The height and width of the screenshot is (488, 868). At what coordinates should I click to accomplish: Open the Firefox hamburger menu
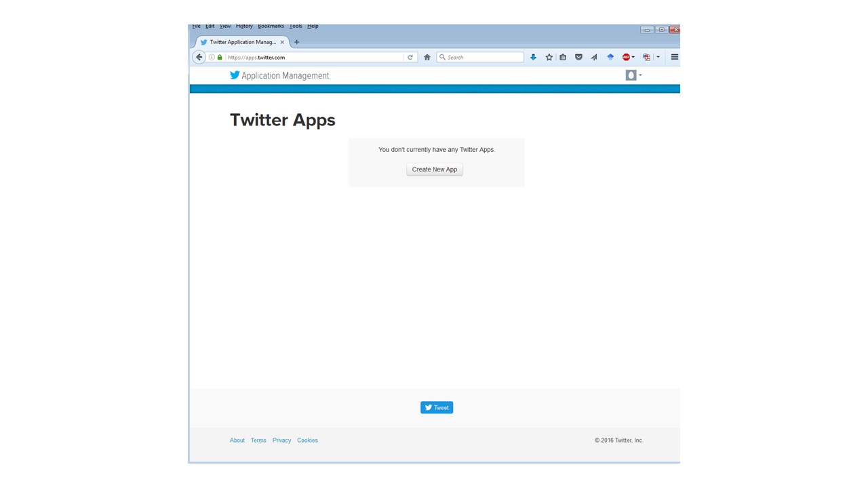[675, 58]
